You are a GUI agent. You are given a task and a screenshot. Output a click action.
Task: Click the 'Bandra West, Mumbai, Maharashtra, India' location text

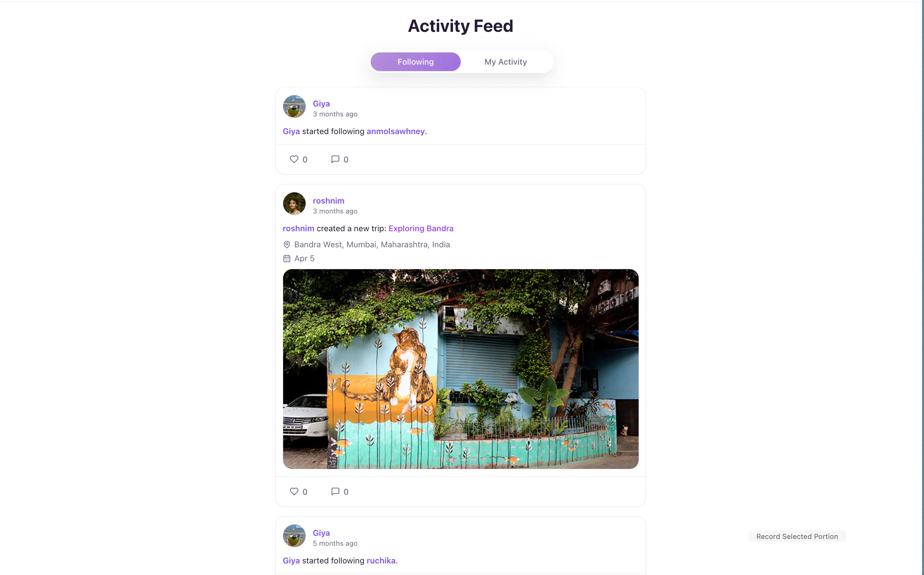[372, 244]
